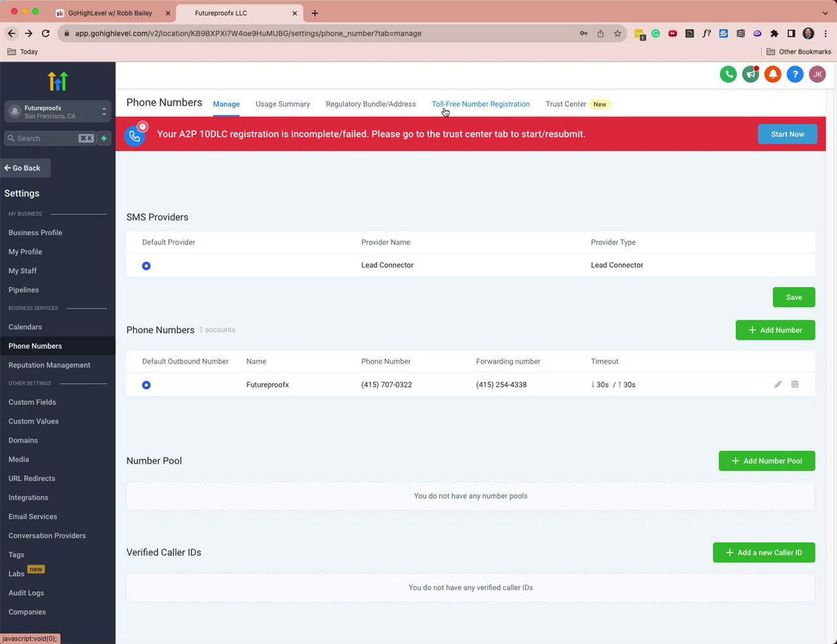Click the green phone dialer icon
Viewport: 837px width, 644px height.
[728, 75]
